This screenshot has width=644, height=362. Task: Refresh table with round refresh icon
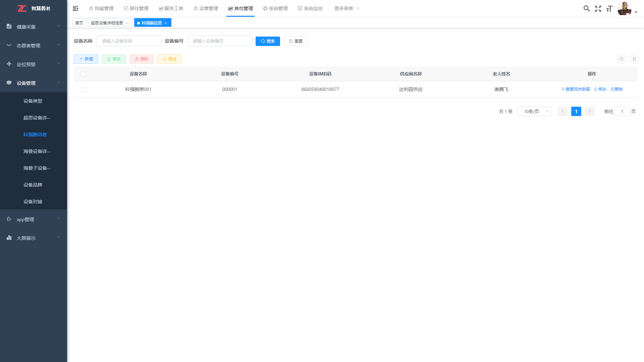coord(634,59)
